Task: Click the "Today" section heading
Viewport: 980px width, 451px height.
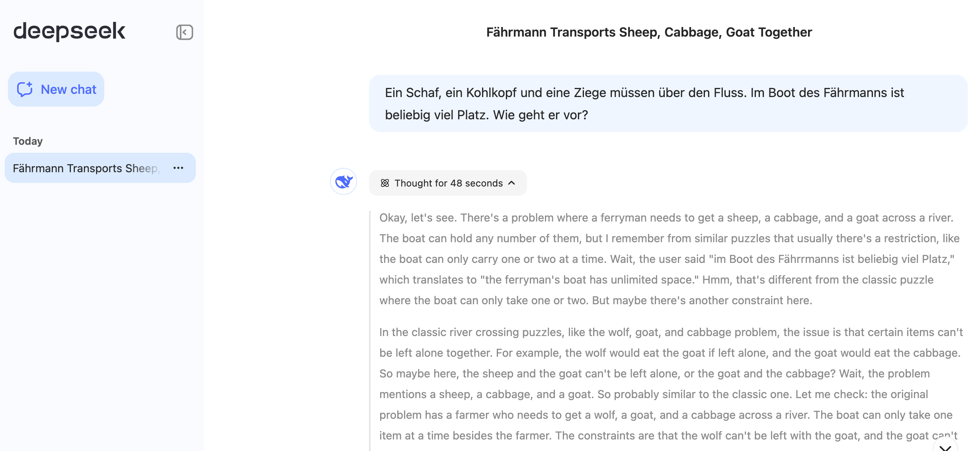Action: pyautogui.click(x=28, y=141)
